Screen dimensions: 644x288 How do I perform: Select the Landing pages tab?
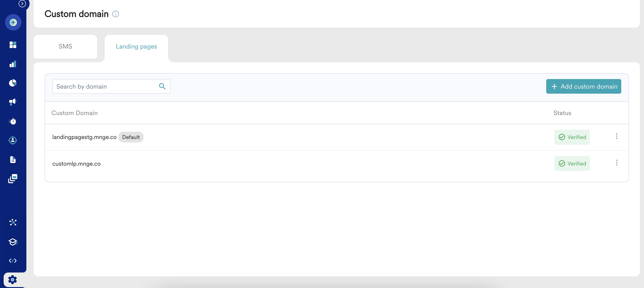(136, 46)
